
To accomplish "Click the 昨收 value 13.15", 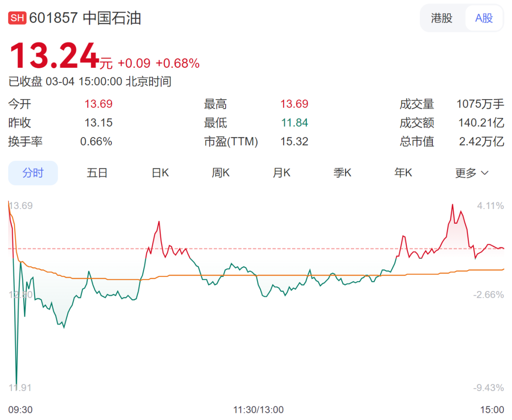I will 98,123.
